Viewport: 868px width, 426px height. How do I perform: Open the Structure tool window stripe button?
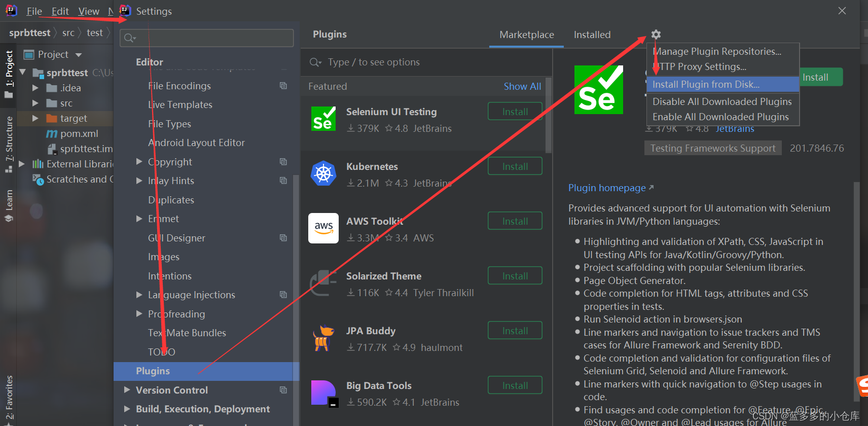point(9,144)
